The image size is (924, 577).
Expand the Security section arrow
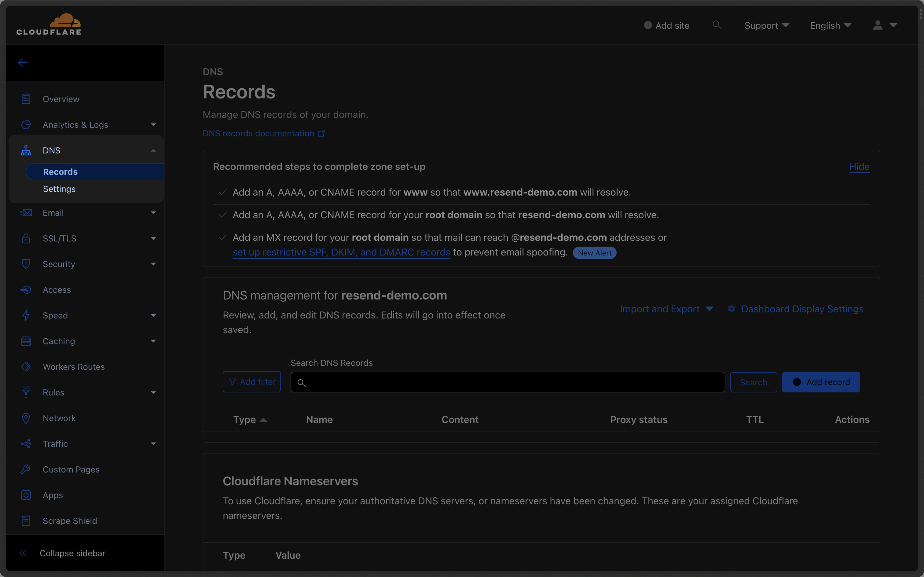pos(153,264)
